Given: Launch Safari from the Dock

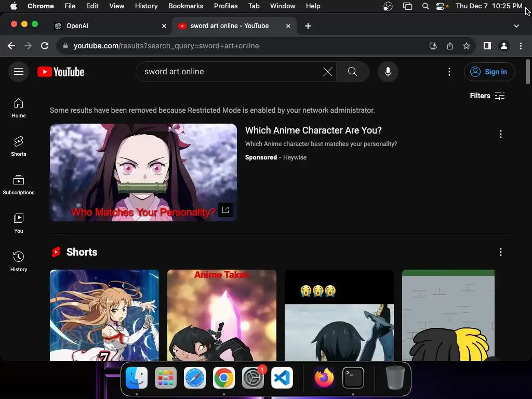Looking at the screenshot, I should [x=195, y=378].
